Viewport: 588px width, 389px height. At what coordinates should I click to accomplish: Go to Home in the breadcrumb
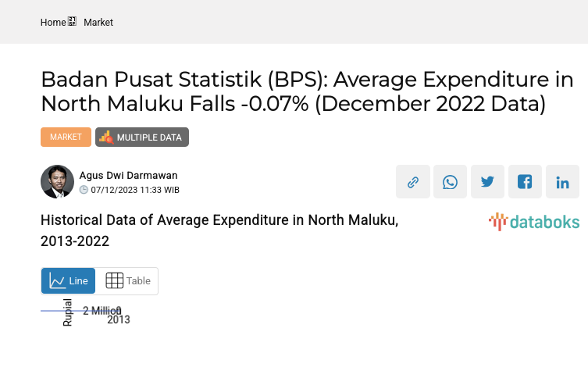click(x=53, y=23)
